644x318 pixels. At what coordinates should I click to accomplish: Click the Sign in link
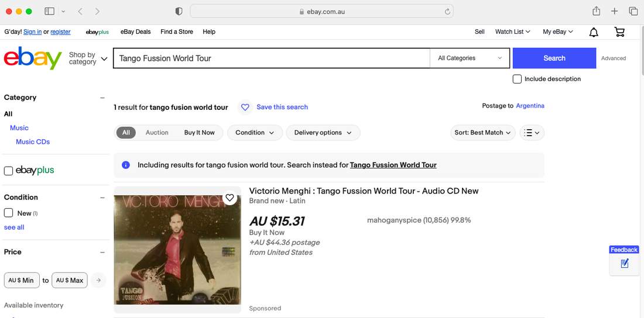[32, 32]
